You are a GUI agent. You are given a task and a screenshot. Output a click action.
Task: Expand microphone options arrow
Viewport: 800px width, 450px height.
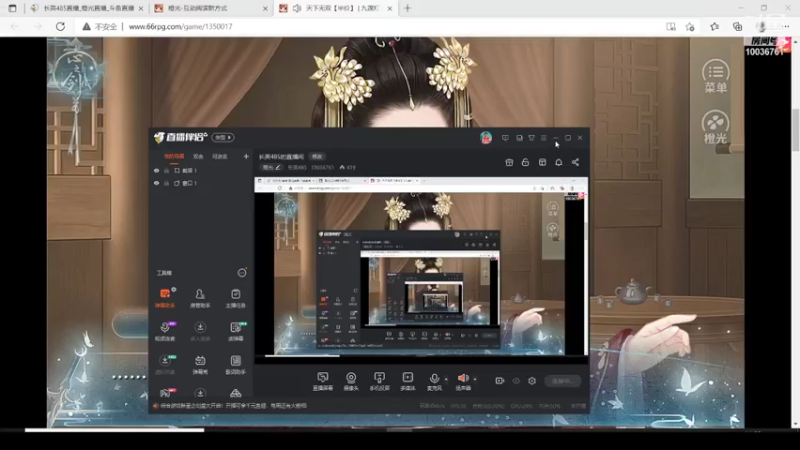point(446,379)
